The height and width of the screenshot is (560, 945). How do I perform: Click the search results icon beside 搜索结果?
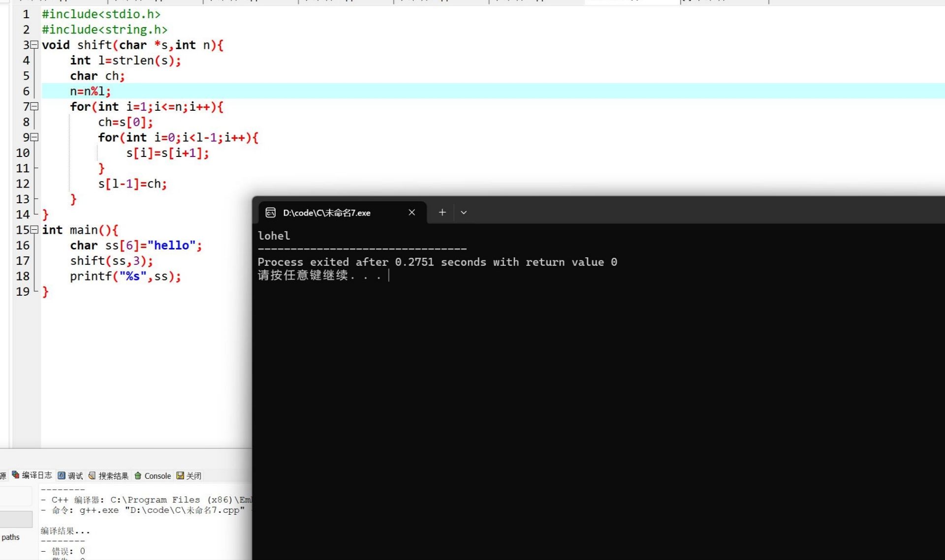pos(92,475)
